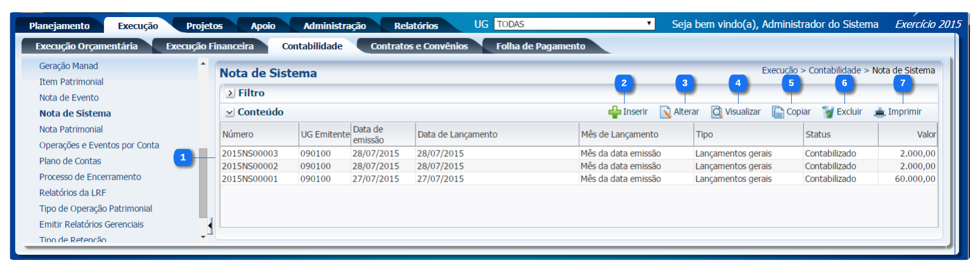980x270 pixels.
Task: Select row 2015NS00003 in the table
Action: [250, 154]
